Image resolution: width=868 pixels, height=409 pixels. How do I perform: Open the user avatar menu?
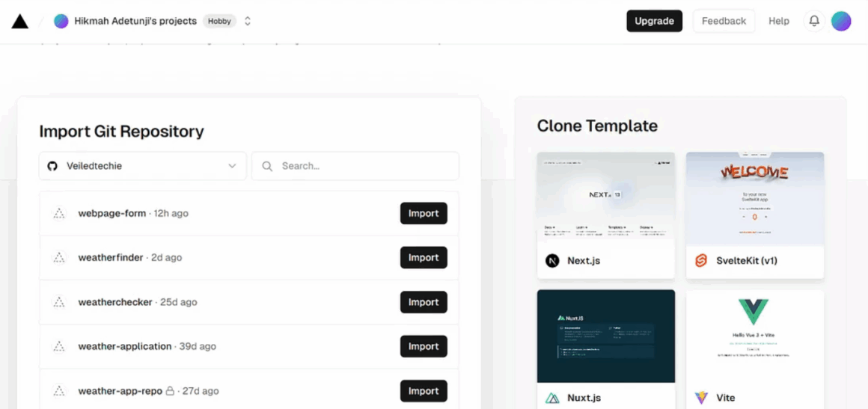(x=841, y=21)
